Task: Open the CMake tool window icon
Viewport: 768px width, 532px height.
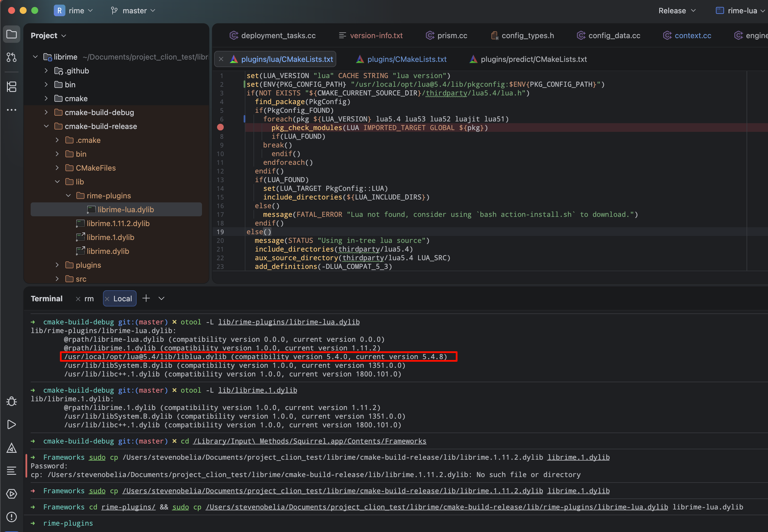Action: pos(12,448)
